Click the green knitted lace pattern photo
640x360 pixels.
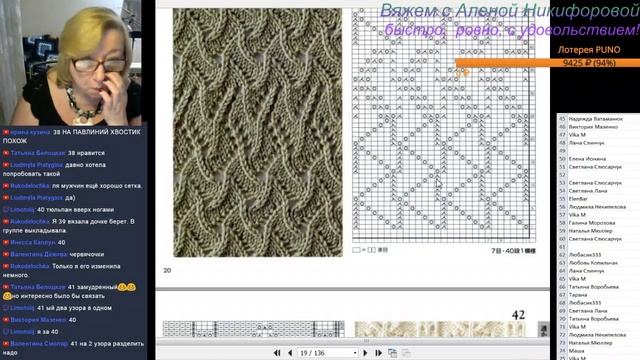point(258,133)
